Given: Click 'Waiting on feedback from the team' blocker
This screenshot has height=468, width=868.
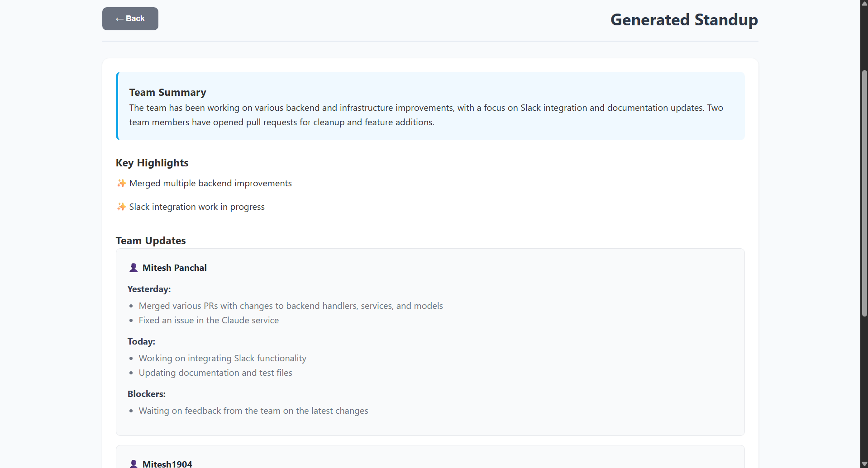Looking at the screenshot, I should click(253, 411).
